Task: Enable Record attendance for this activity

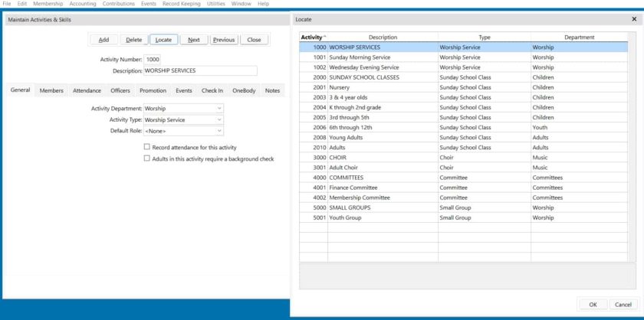Action: (x=147, y=147)
